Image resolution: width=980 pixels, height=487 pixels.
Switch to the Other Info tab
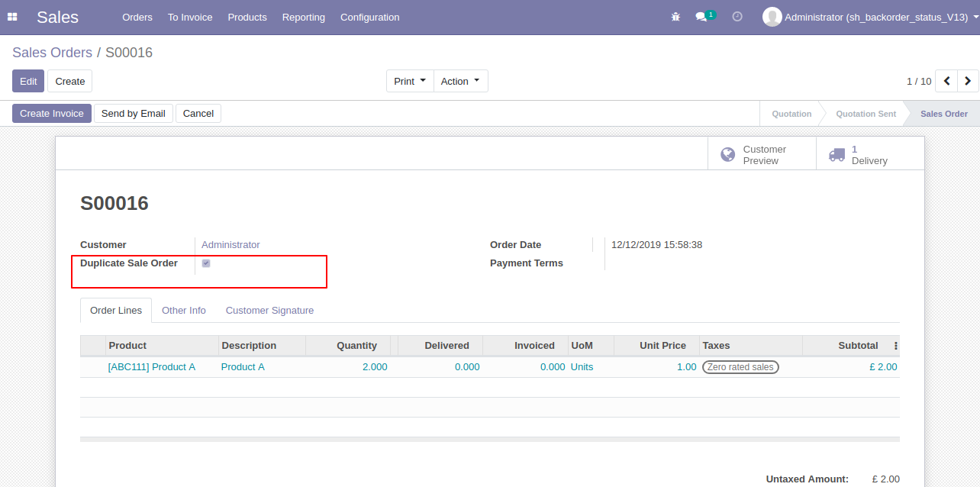coord(184,311)
